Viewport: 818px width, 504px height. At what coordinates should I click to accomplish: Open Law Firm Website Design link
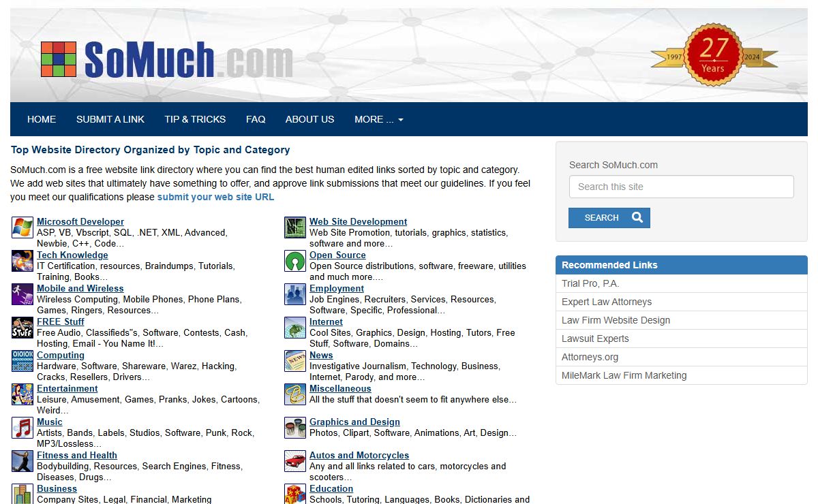(616, 320)
